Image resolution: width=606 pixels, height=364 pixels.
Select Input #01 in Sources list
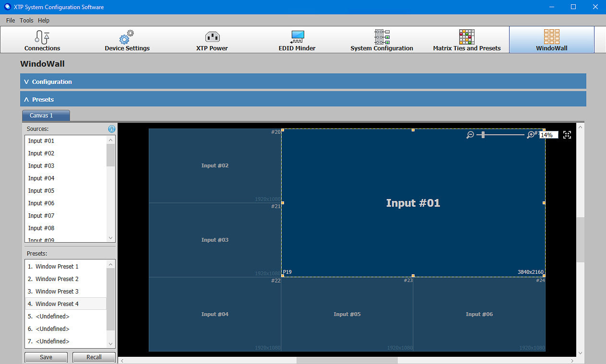coord(66,141)
